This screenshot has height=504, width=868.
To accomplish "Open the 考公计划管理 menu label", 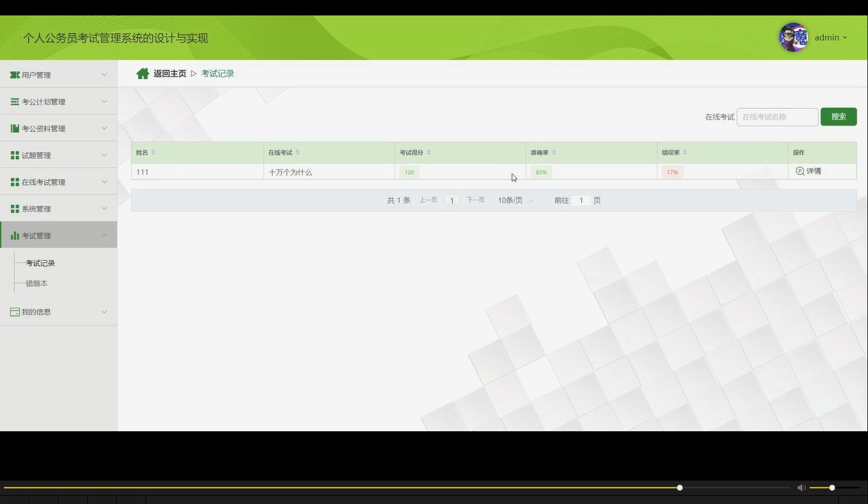I will click(x=44, y=102).
